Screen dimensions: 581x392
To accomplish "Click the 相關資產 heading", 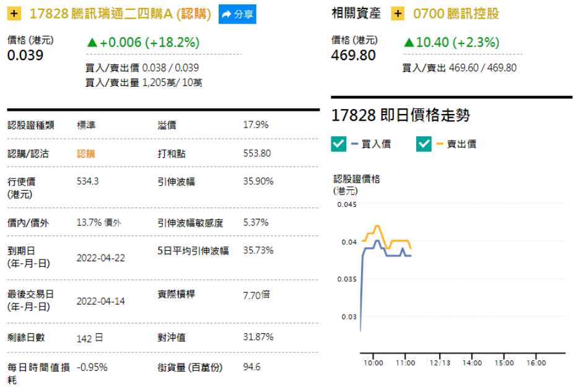I will (x=356, y=14).
